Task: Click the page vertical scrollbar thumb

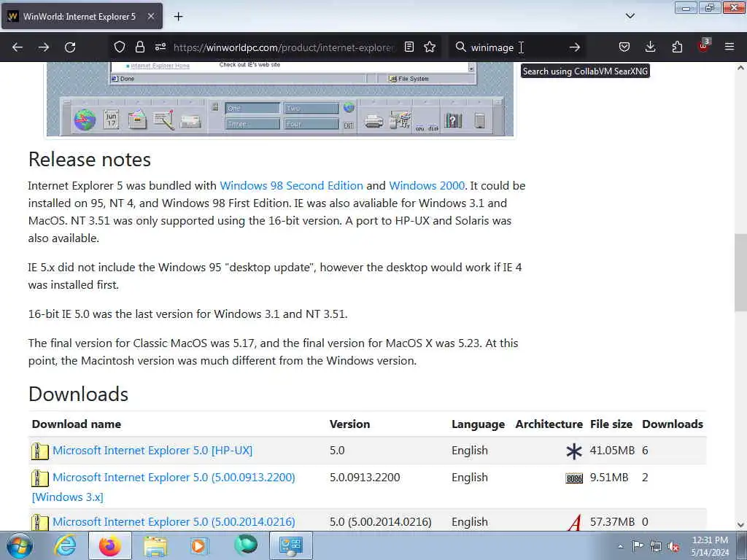Action: [740, 272]
